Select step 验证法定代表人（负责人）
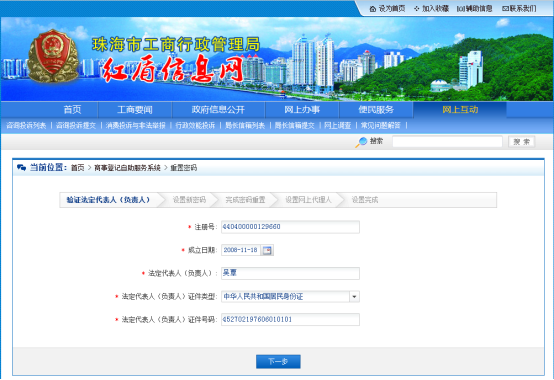The image size is (554, 380). coord(108,200)
